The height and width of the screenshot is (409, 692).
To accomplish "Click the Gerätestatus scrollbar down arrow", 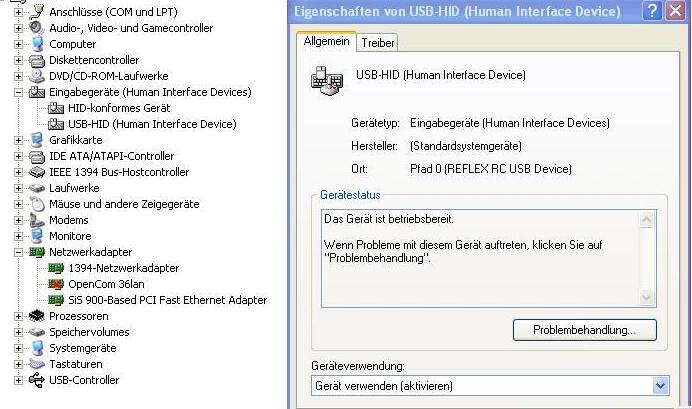I will (647, 298).
